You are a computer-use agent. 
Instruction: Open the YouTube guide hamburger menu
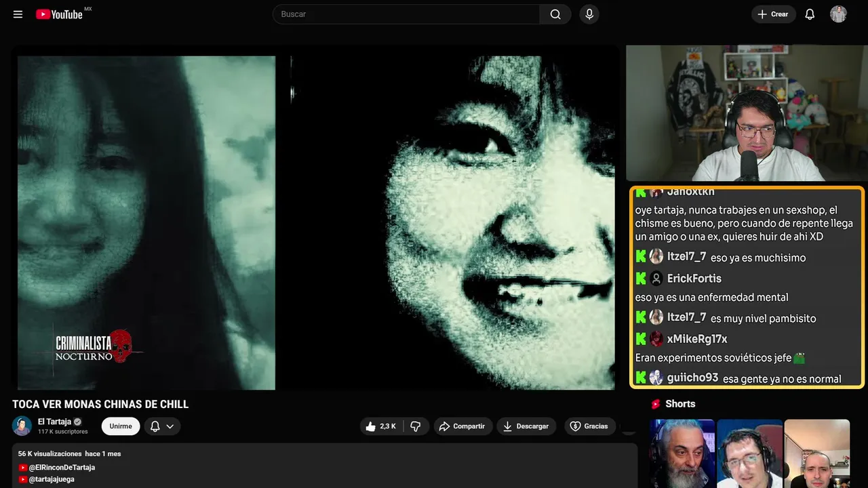click(x=18, y=14)
